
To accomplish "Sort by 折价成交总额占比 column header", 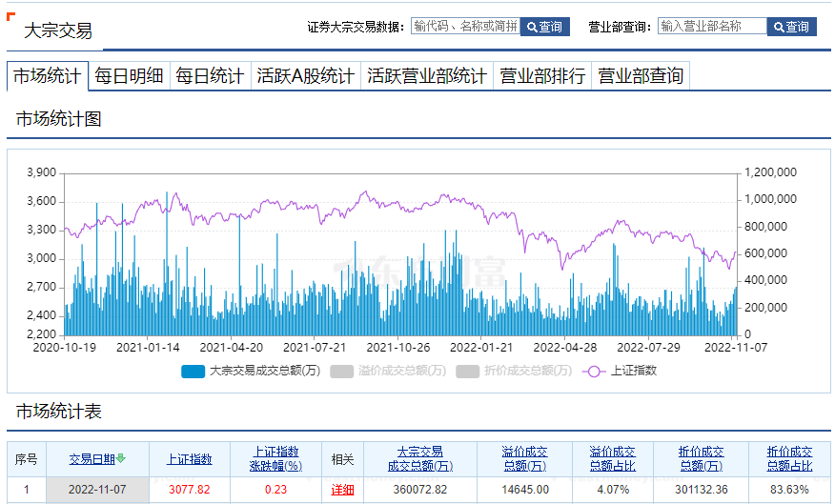I will tap(790, 459).
